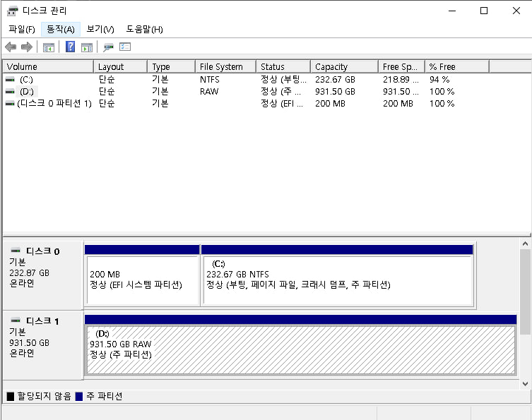Open Help with the blue question mark icon

point(71,47)
